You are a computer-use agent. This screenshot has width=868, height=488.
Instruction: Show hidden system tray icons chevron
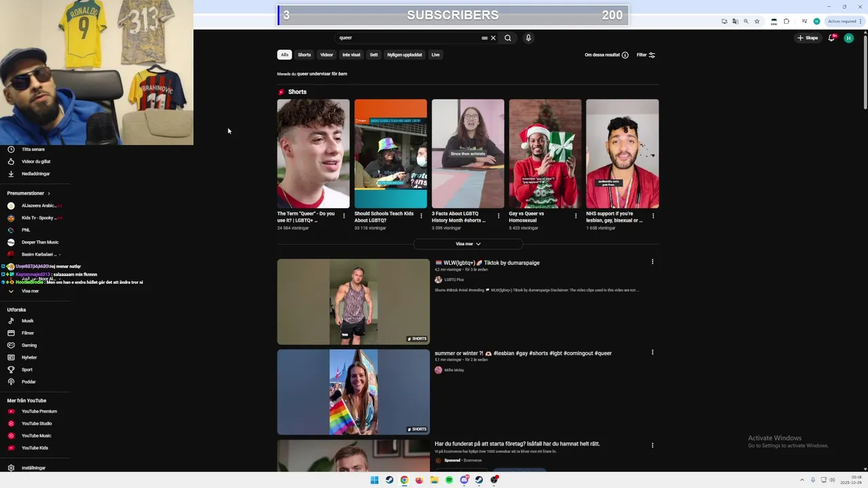(x=802, y=480)
